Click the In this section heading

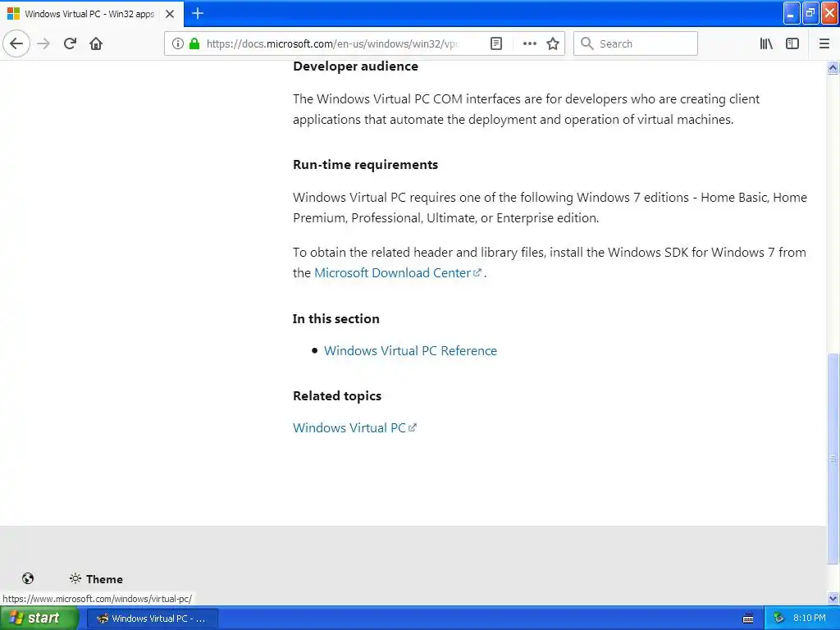pyautogui.click(x=336, y=319)
